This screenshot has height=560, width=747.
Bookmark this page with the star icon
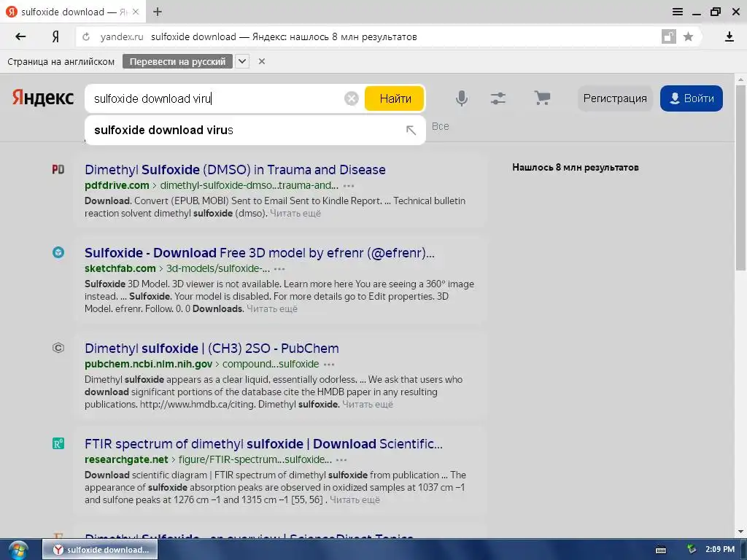coord(688,36)
